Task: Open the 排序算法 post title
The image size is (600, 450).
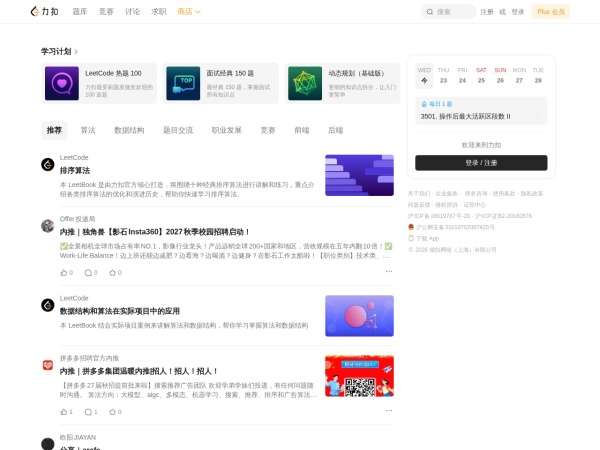Action: point(75,170)
